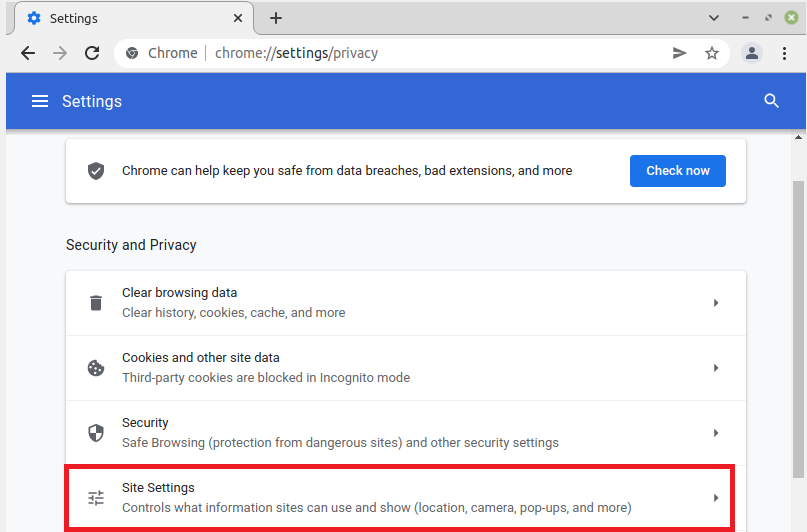Click the safety check shield icon
Screen dimensions: 807x532
point(96,171)
